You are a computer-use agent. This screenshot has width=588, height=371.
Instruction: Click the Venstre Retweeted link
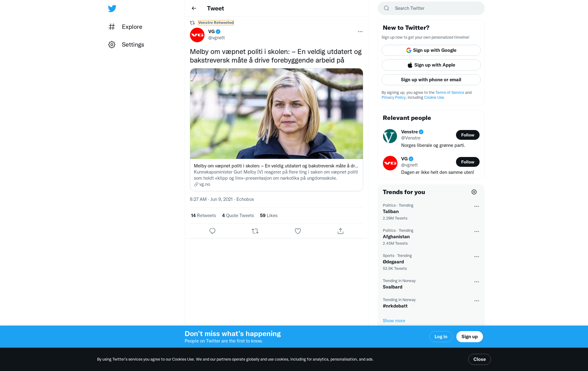click(x=216, y=22)
